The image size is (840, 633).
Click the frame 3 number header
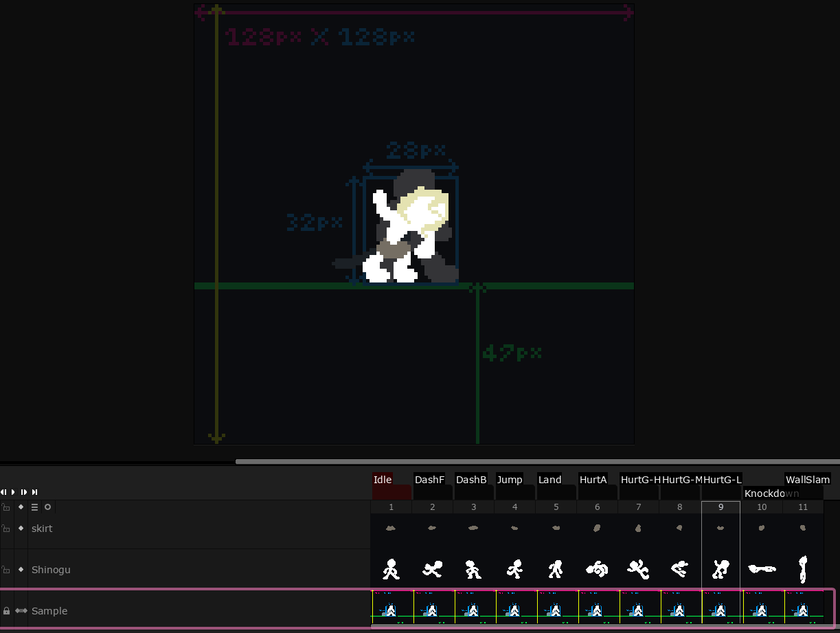[473, 507]
